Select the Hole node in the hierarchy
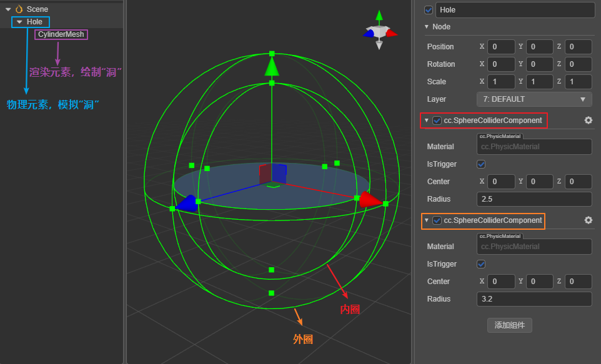 coord(34,22)
